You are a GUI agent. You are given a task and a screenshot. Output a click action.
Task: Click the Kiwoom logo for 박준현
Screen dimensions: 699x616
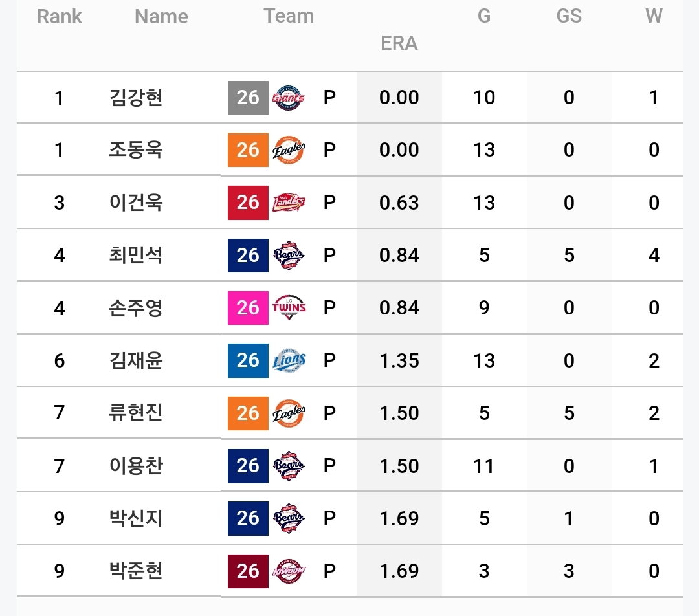[289, 571]
